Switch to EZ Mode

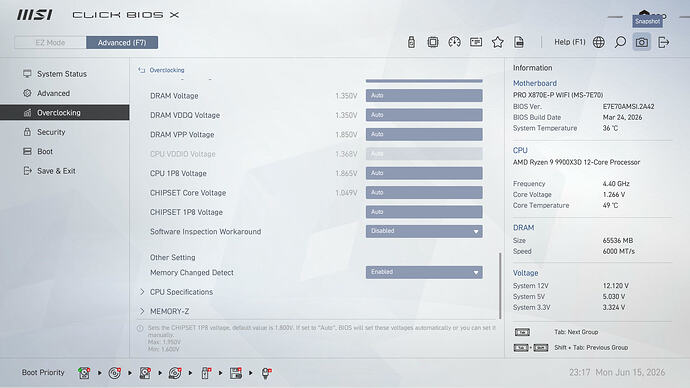click(50, 42)
